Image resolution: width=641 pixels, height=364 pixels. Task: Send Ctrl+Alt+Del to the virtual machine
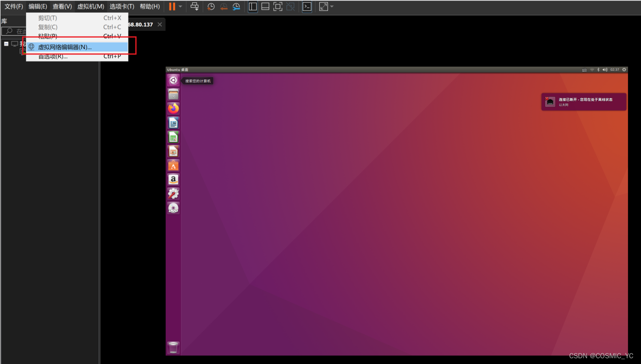point(195,7)
